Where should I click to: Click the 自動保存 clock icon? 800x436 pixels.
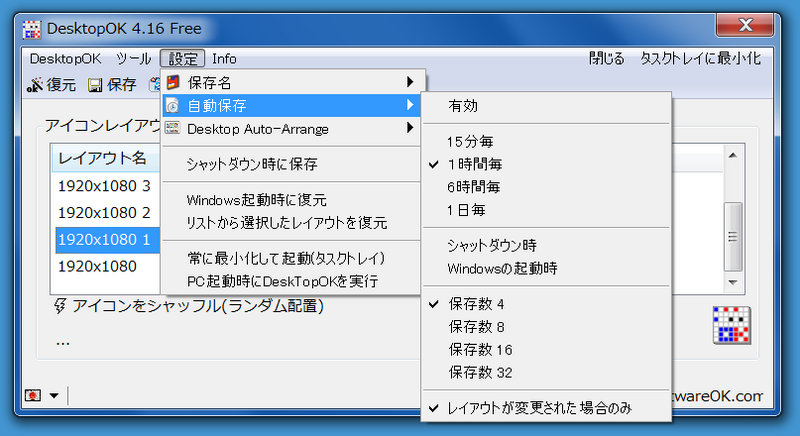pyautogui.click(x=173, y=106)
